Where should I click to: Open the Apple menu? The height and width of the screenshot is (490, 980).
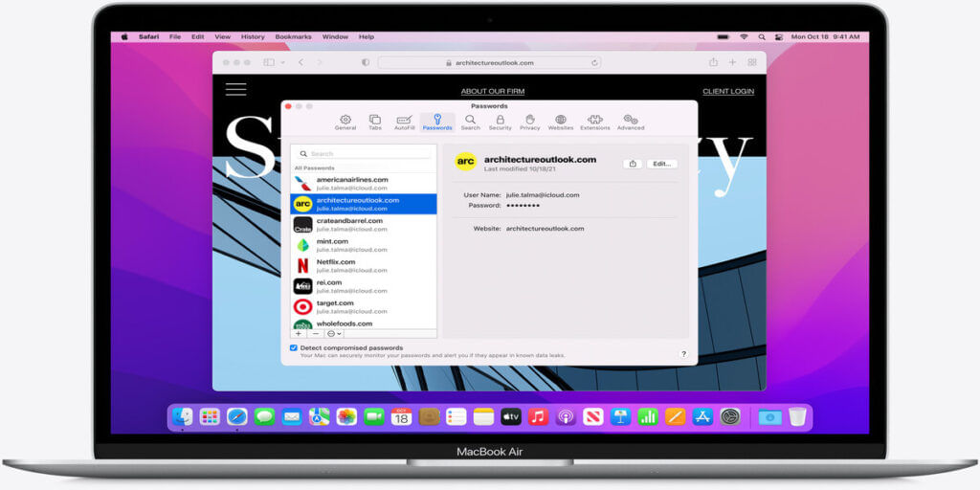[x=124, y=37]
